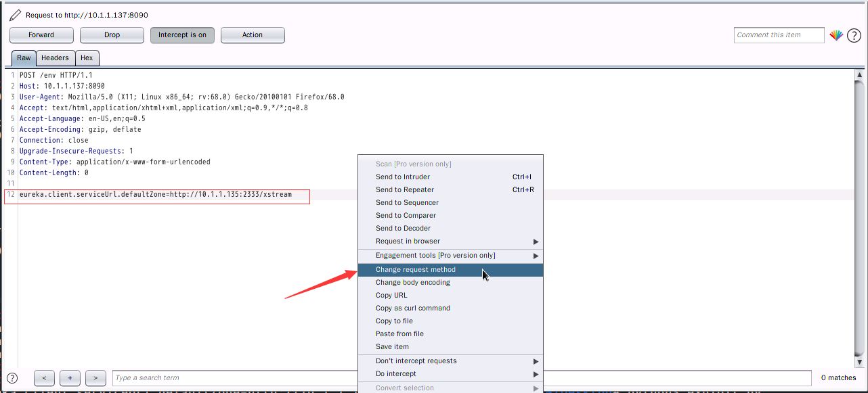
Task: Open the highlight color picker icon
Action: [836, 35]
